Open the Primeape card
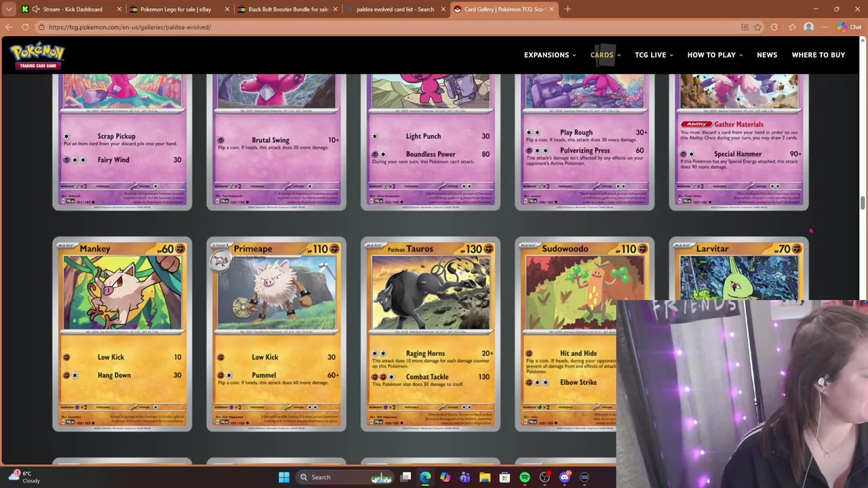The width and height of the screenshot is (868, 488). [x=276, y=334]
